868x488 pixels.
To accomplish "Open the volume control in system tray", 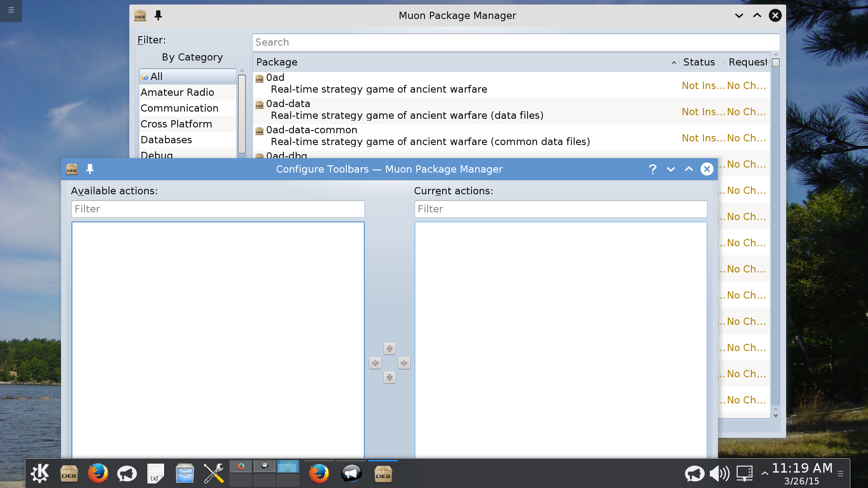I will [x=719, y=474].
